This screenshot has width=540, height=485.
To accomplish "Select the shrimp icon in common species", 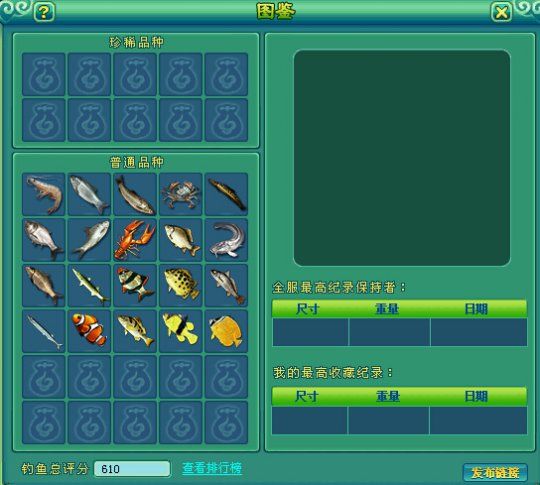I will 44,195.
